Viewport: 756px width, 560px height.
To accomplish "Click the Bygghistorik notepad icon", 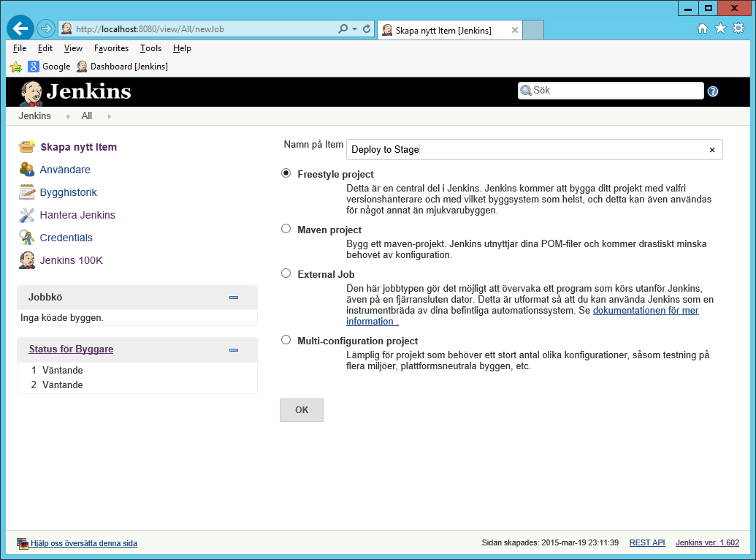I will (x=27, y=192).
